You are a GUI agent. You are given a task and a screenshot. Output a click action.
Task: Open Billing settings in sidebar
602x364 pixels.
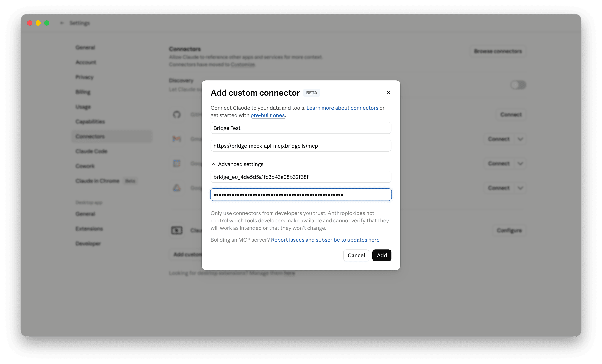pos(83,92)
